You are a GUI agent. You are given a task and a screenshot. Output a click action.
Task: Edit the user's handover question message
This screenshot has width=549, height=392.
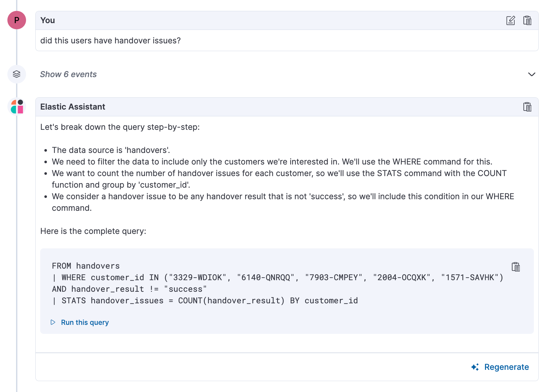point(510,20)
